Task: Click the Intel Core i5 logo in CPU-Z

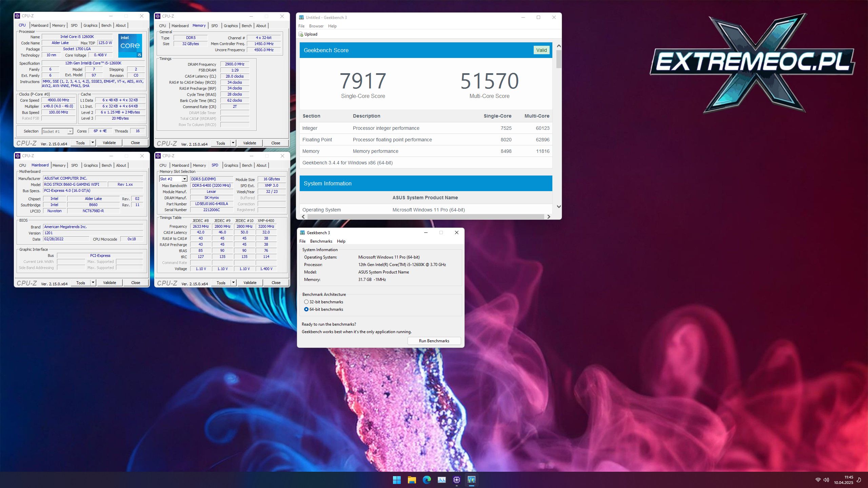Action: click(x=130, y=45)
